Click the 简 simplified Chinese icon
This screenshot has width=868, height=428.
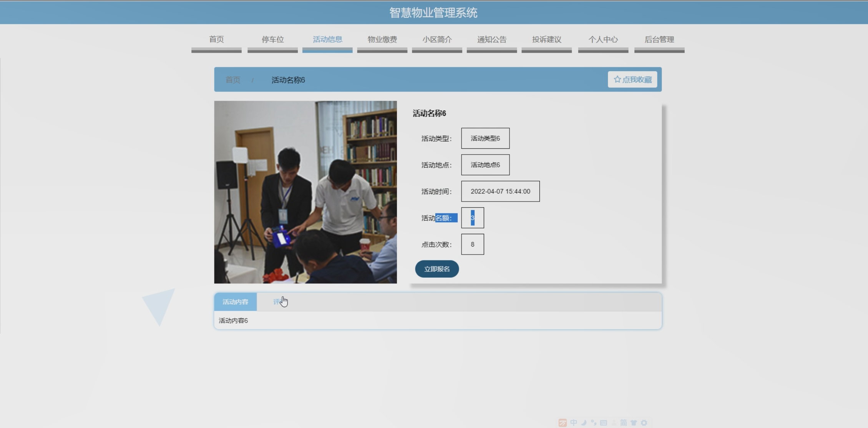click(x=624, y=423)
